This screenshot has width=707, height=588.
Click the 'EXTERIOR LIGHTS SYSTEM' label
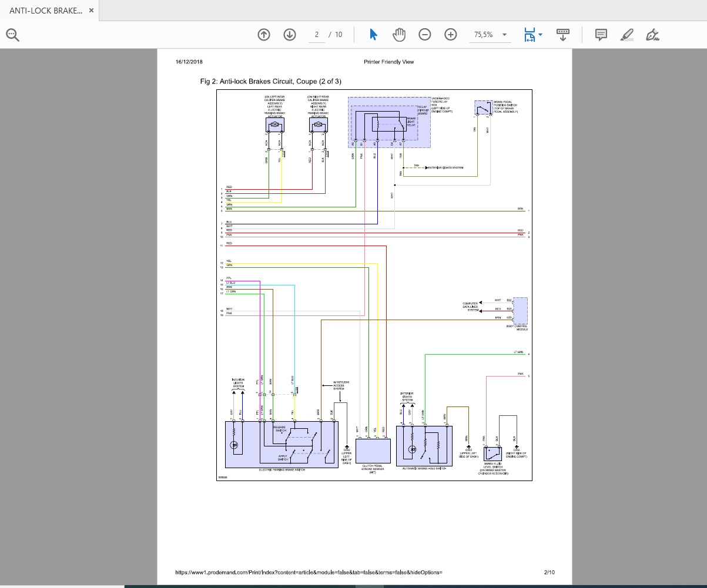pyautogui.click(x=445, y=167)
